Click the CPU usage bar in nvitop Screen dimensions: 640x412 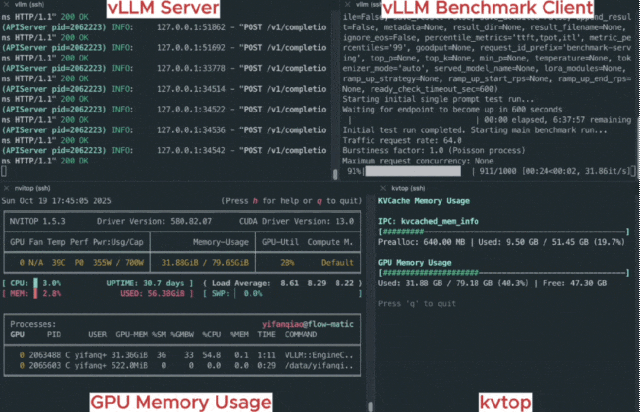click(36, 283)
